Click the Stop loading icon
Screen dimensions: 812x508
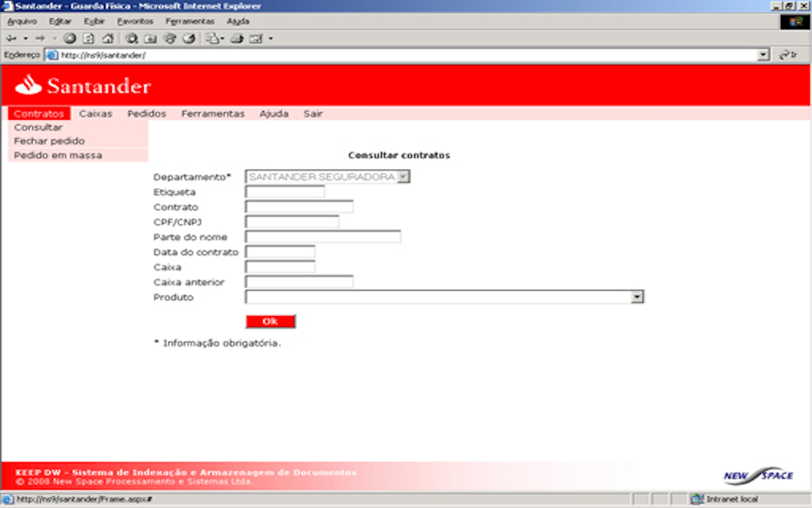(x=70, y=38)
